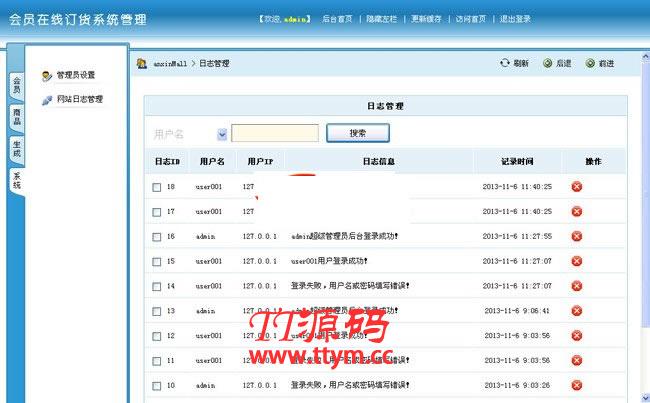Click the page scrollbar down arrow
This screenshot has width=650, height=403.
(645, 397)
